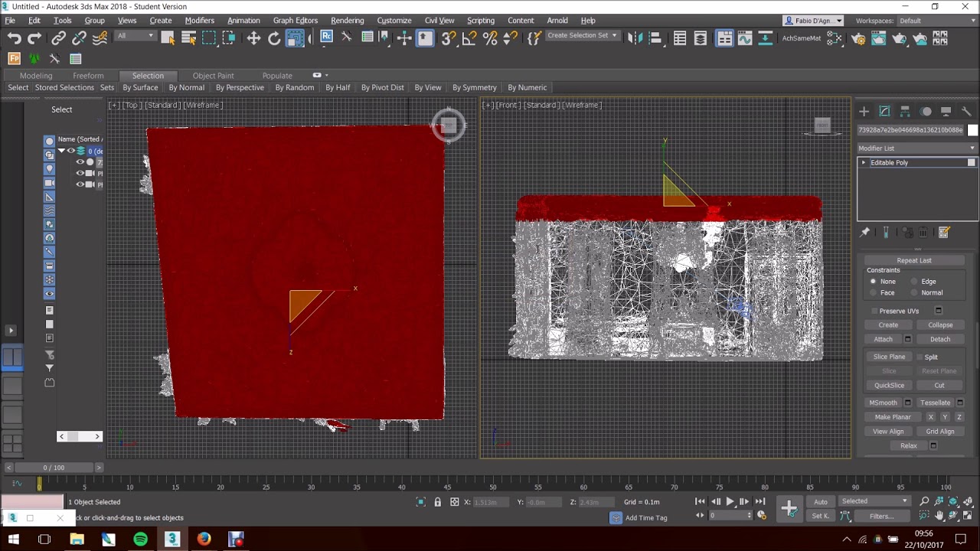Image resolution: width=980 pixels, height=551 pixels.
Task: Click the Bind to Space Warp icon
Action: [x=100, y=38]
